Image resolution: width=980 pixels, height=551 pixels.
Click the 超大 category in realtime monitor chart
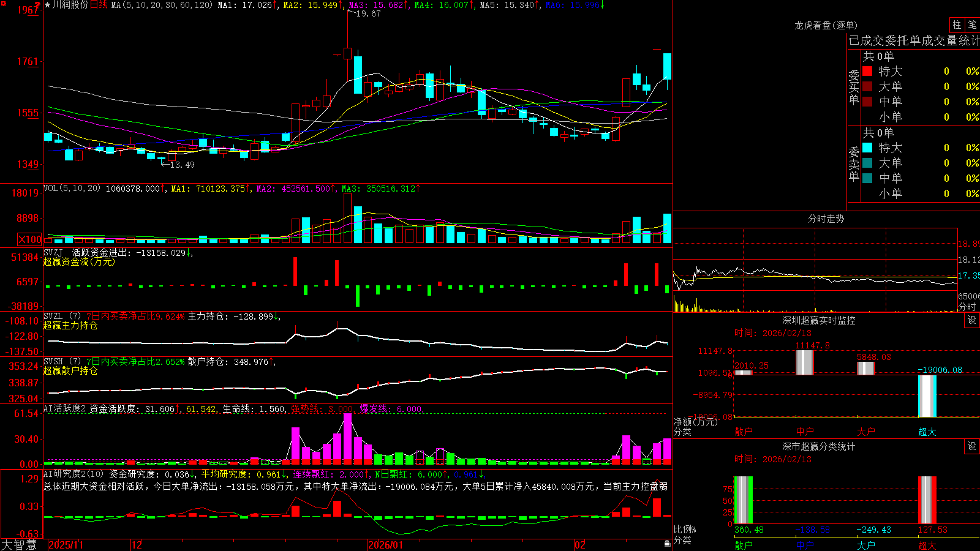pyautogui.click(x=927, y=432)
